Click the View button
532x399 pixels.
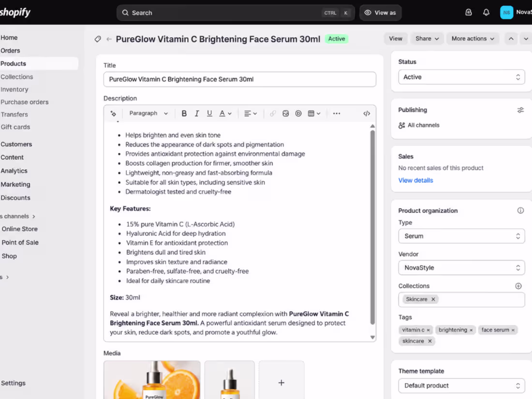click(396, 39)
